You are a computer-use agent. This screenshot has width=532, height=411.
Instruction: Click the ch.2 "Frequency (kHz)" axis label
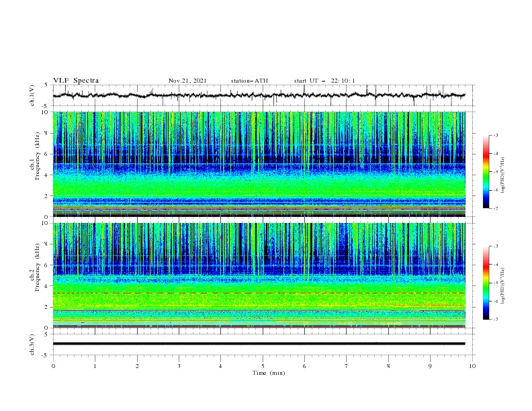[x=38, y=267]
